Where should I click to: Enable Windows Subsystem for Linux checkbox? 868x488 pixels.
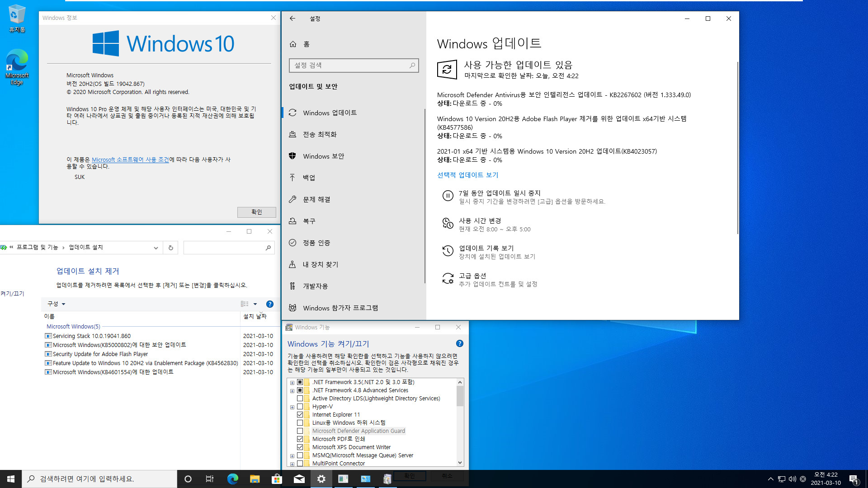[300, 423]
